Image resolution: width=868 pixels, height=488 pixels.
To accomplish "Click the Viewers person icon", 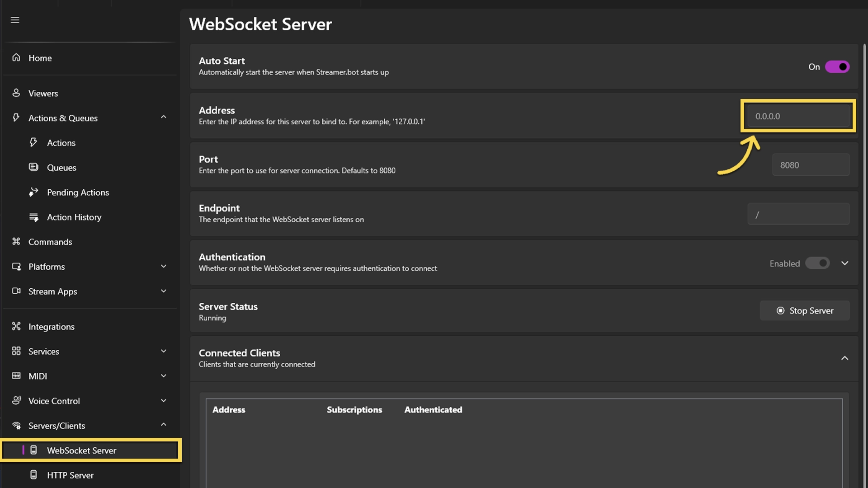I will (16, 93).
